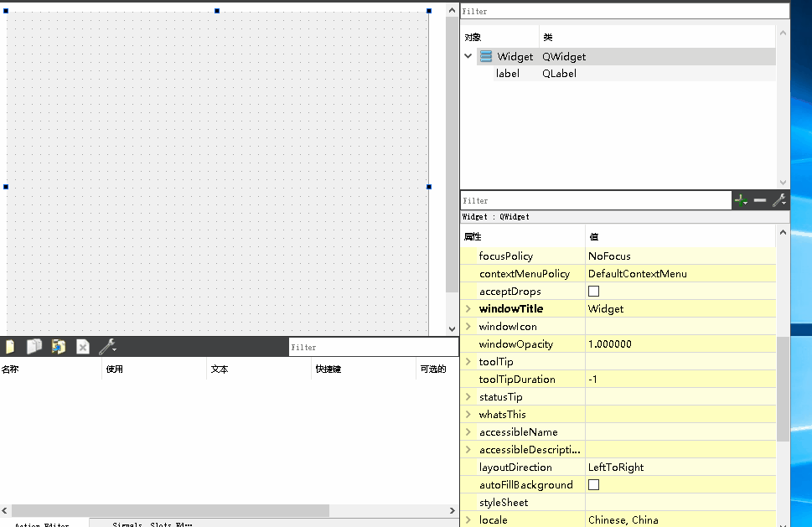This screenshot has height=527, width=812.
Task: Click the top-center resize handle of the form
Action: (217, 11)
